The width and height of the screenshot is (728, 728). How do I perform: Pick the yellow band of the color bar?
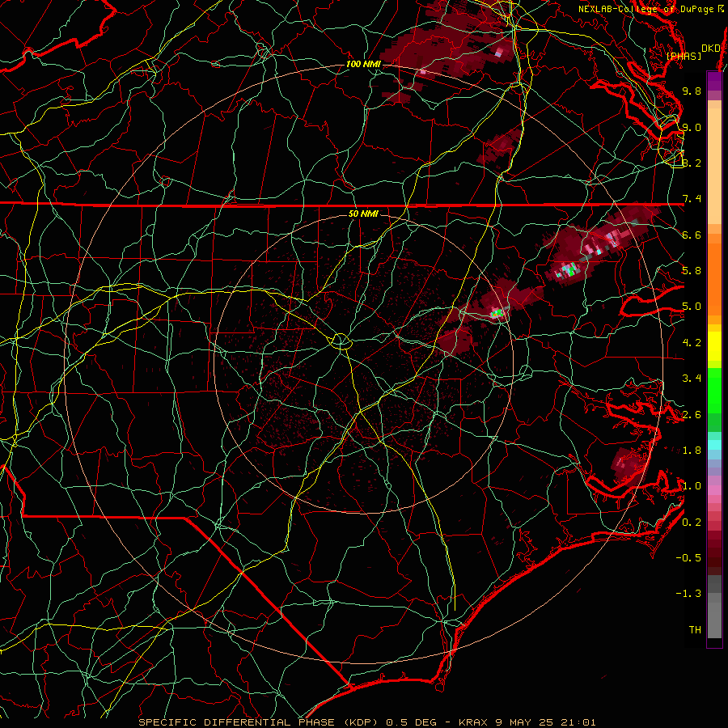pyautogui.click(x=714, y=346)
